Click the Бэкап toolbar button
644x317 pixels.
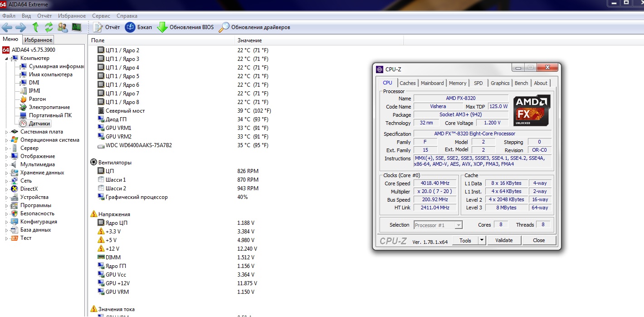pyautogui.click(x=139, y=27)
